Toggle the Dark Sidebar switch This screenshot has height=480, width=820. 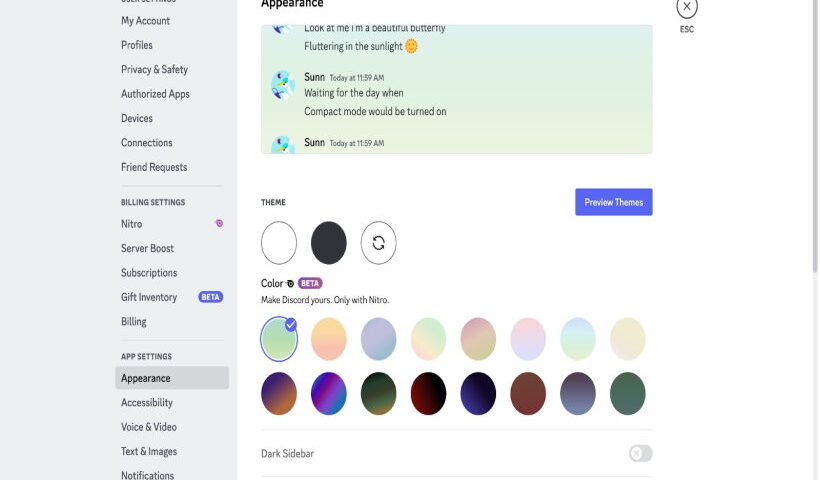[x=641, y=453]
